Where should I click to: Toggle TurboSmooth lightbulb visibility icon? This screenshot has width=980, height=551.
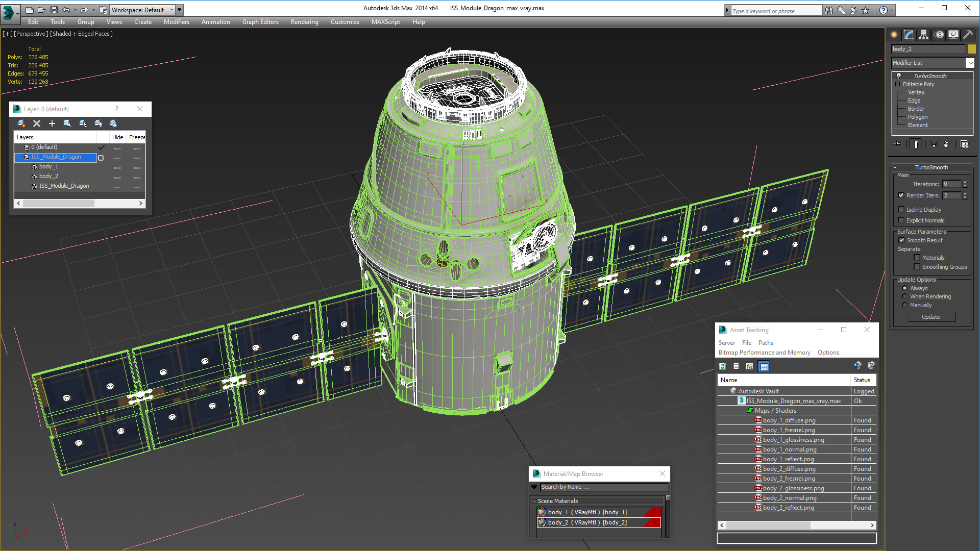[899, 76]
